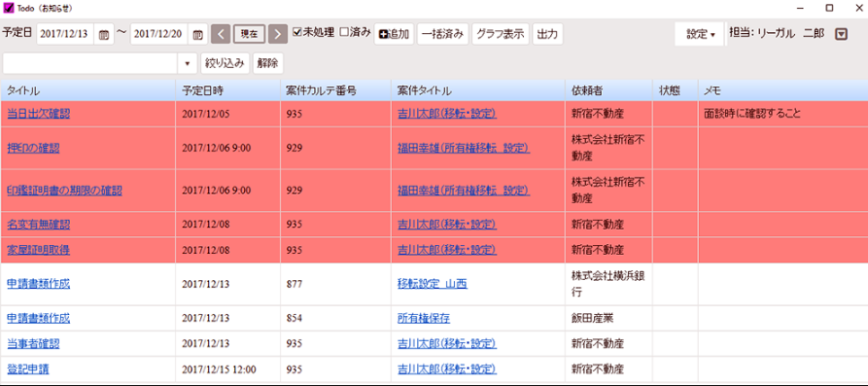Open the 名変有無確認 todo link

(39, 225)
